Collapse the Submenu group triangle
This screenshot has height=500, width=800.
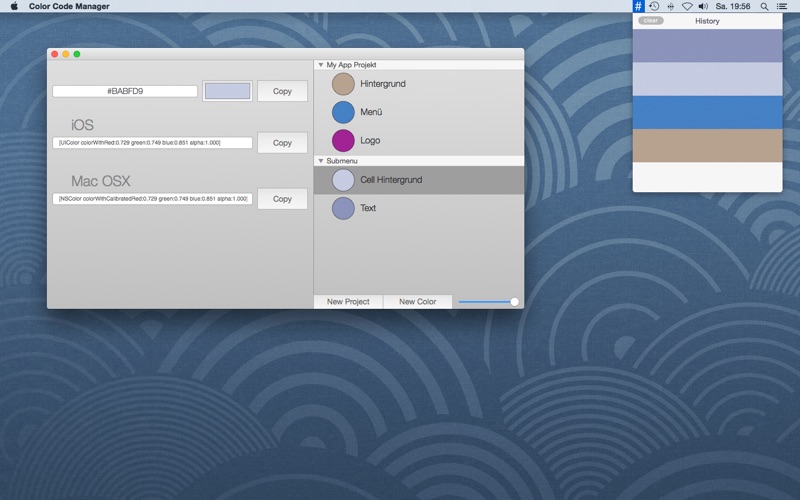tap(320, 161)
